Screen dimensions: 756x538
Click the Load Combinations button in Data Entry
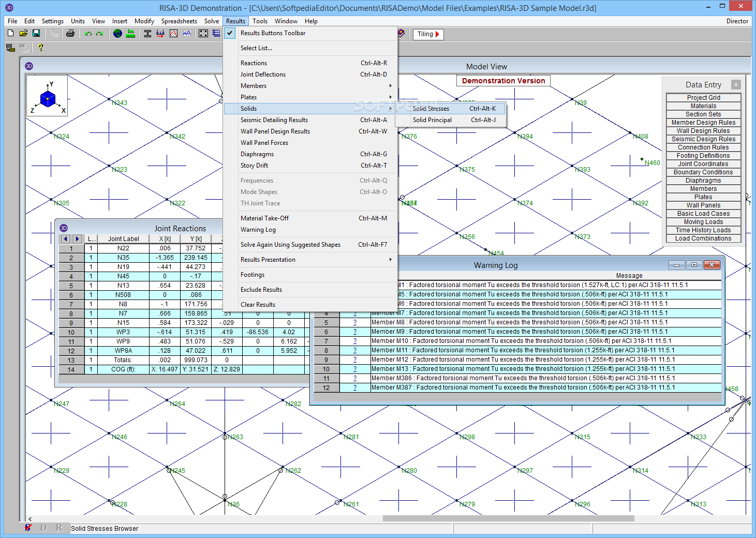coord(703,238)
